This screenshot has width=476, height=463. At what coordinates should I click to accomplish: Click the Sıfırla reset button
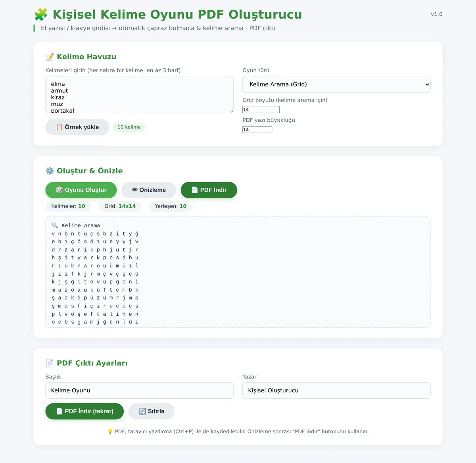pos(152,411)
